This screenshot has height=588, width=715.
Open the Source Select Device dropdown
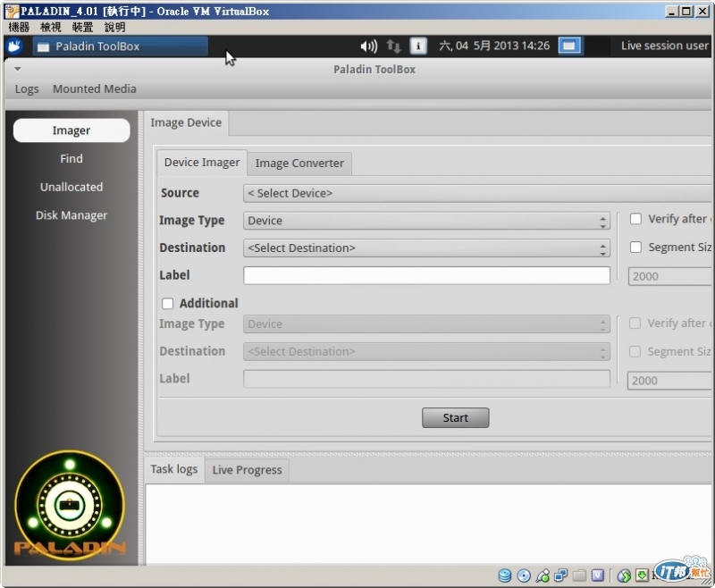point(477,193)
